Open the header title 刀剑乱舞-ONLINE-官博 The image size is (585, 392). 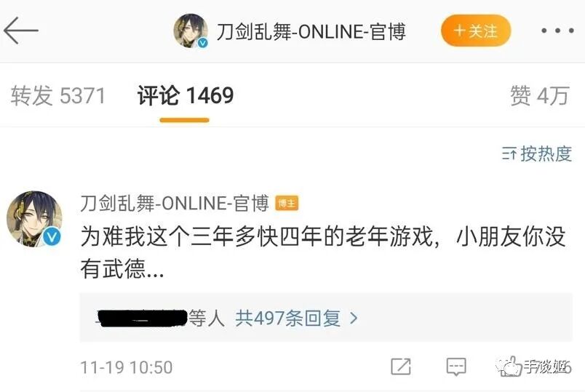[311, 32]
